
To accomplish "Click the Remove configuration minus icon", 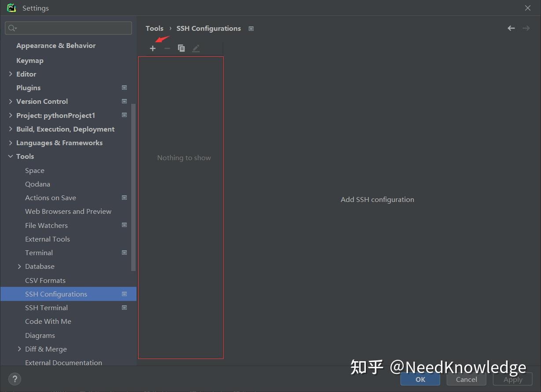I will tap(167, 48).
